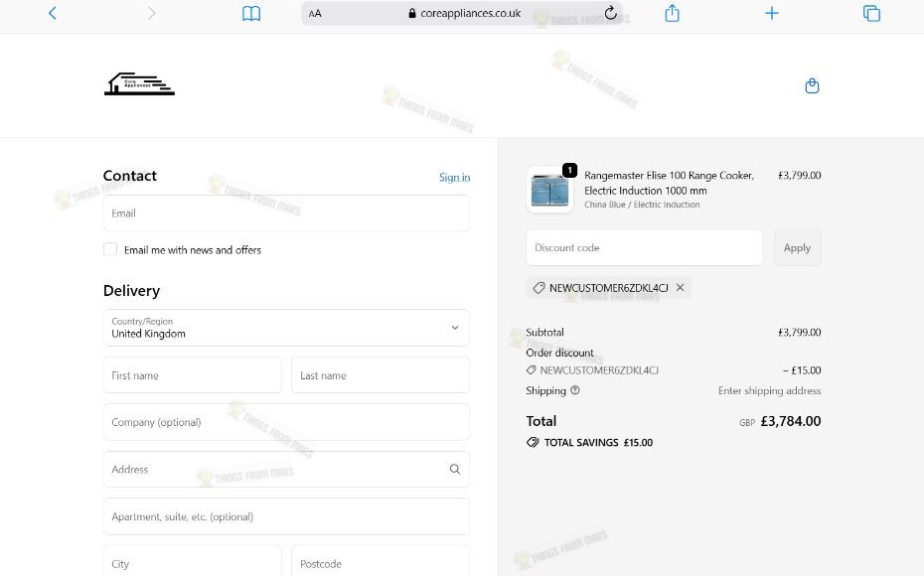Viewport: 924px width, 576px height.
Task: Click the Contact section heading
Action: click(129, 176)
